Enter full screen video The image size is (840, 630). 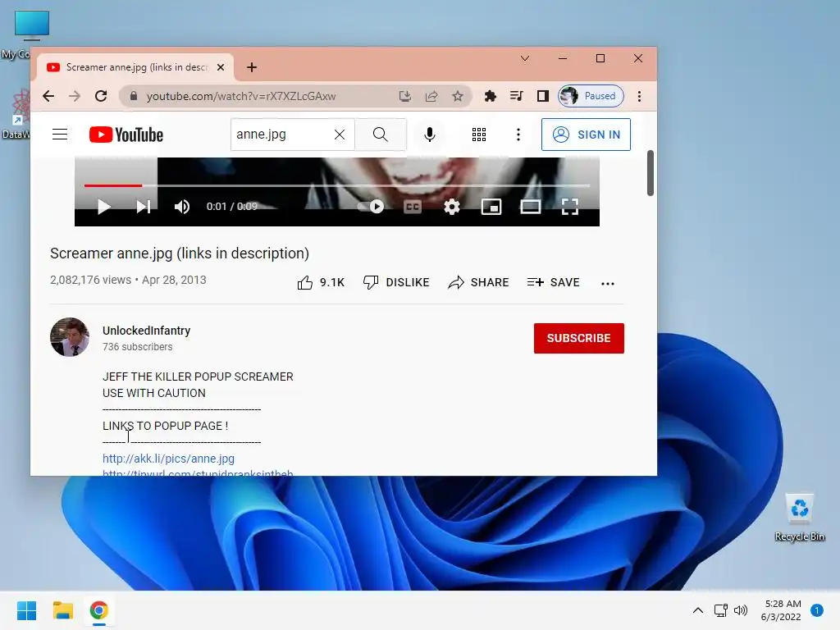click(570, 207)
